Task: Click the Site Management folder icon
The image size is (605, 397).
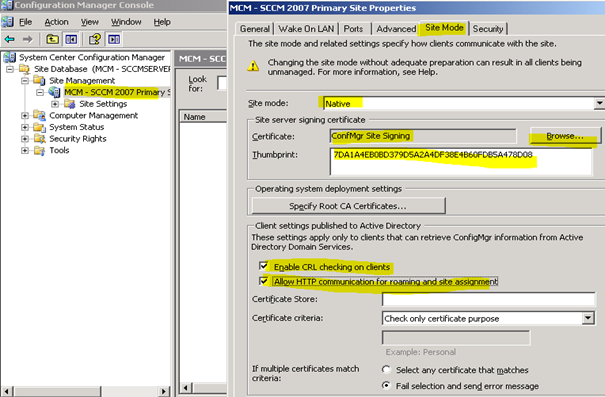Action: [x=39, y=81]
